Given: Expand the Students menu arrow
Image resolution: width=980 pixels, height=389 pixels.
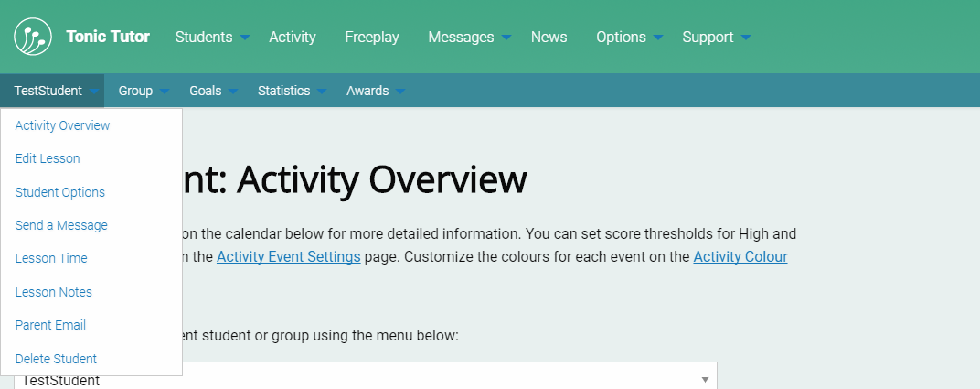Looking at the screenshot, I should point(244,38).
